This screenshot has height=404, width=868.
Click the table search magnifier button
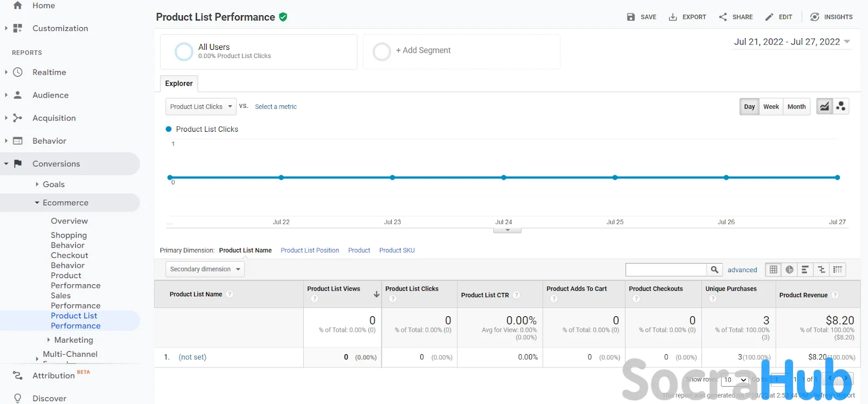[714, 270]
